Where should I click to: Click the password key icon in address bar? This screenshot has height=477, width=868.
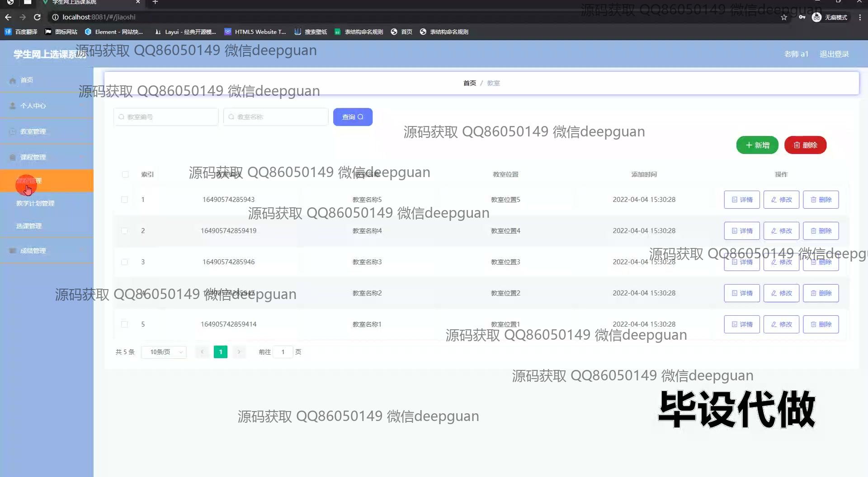(x=802, y=17)
